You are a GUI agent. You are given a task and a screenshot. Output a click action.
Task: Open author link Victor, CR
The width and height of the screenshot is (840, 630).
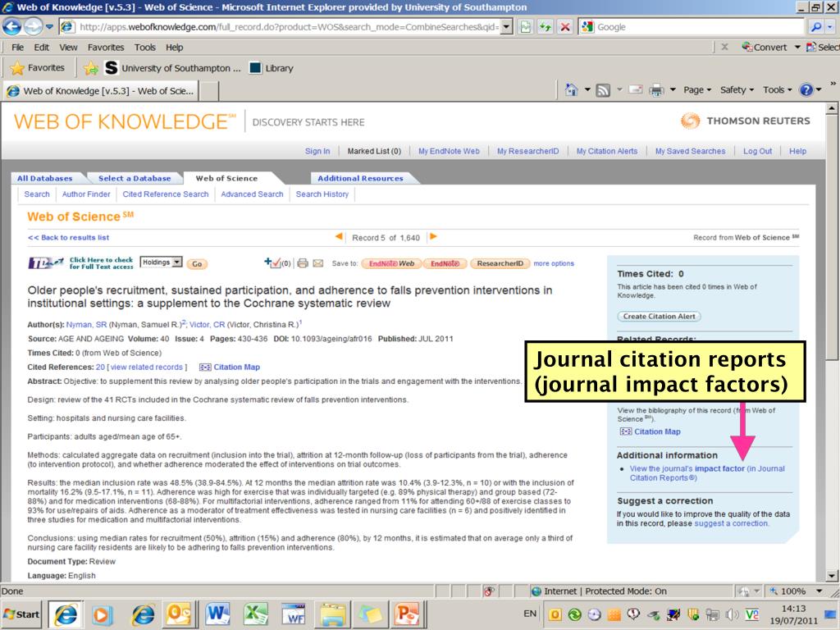coord(207,325)
